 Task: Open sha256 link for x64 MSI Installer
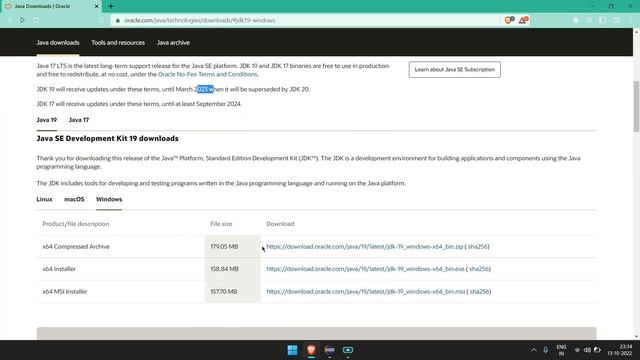480,291
